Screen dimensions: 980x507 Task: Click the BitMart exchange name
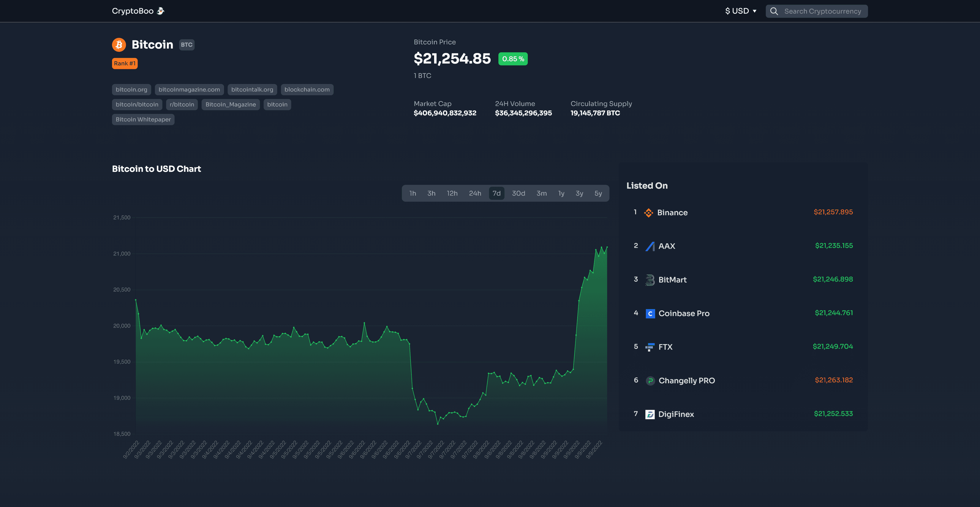click(x=672, y=280)
